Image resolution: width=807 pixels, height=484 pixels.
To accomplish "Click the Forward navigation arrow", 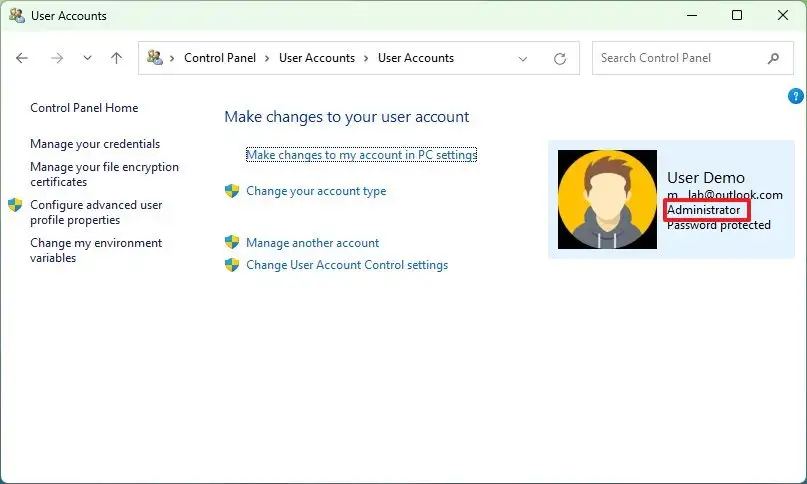I will click(x=56, y=58).
